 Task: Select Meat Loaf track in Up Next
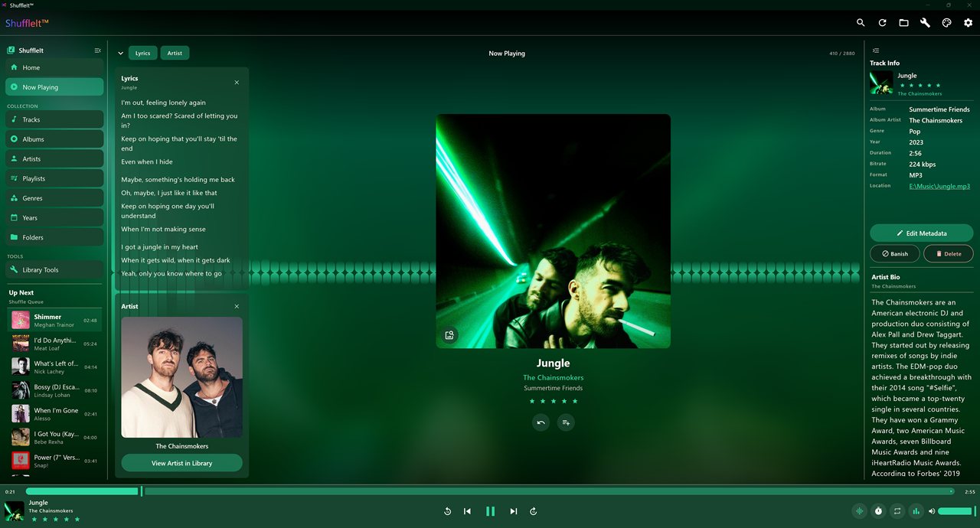pos(54,344)
